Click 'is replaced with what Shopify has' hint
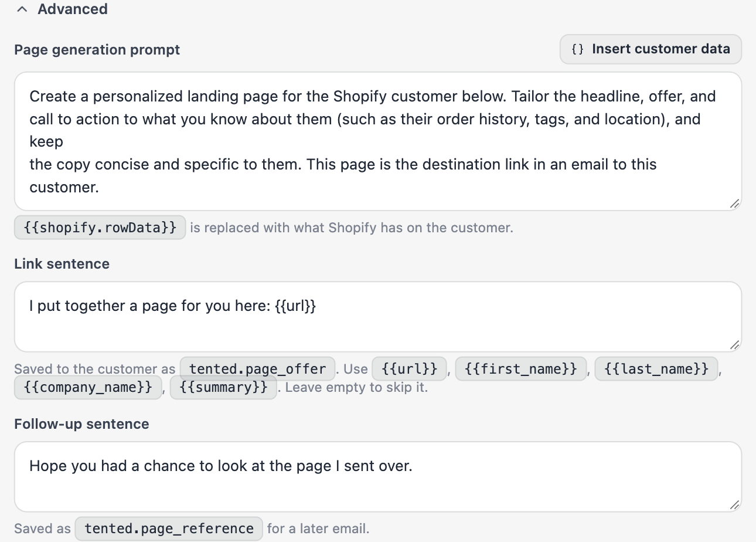This screenshot has height=542, width=756. [x=352, y=228]
